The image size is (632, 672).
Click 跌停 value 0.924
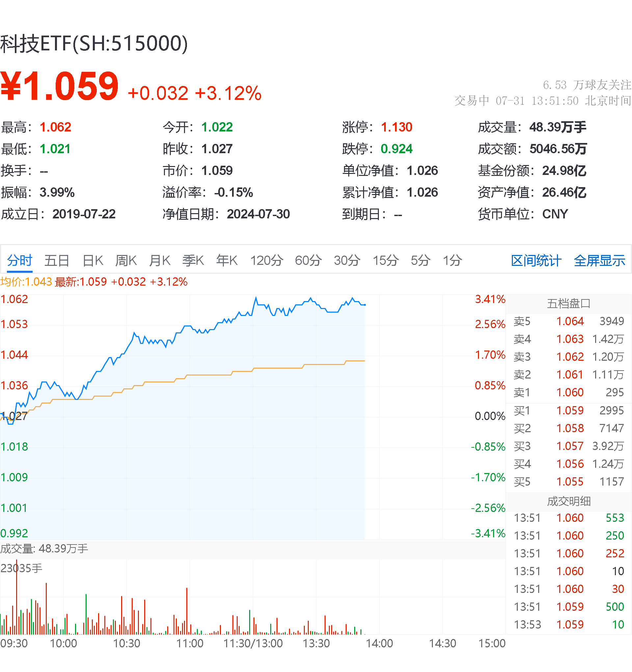[x=397, y=149]
